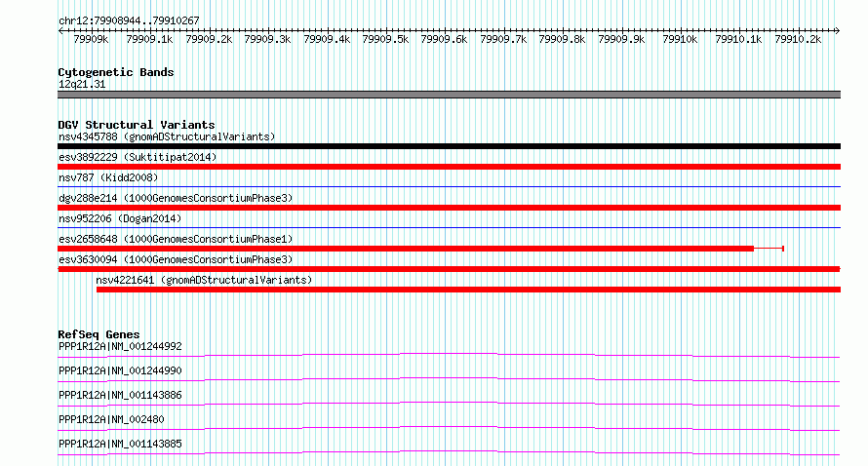Image resolution: width=868 pixels, height=466 pixels.
Task: Click the red esv3630094 variant bar
Action: tap(449, 269)
